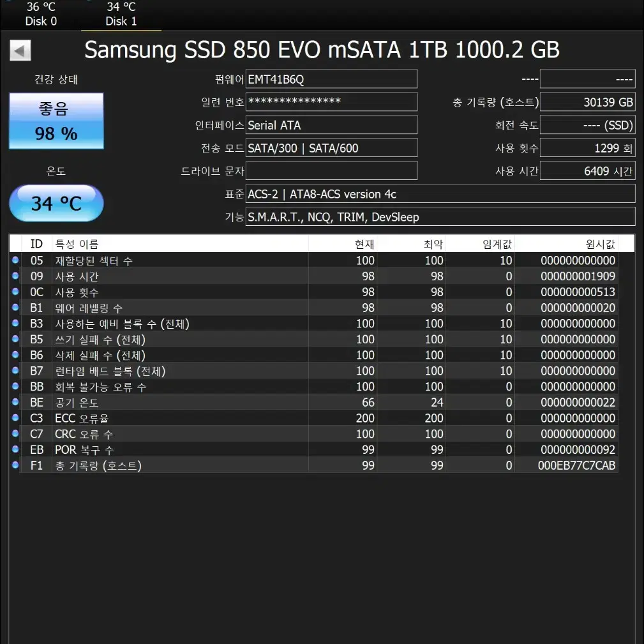
Task: Select the 총 기록량 (호스트) row in the attribute table
Action: (x=314, y=465)
